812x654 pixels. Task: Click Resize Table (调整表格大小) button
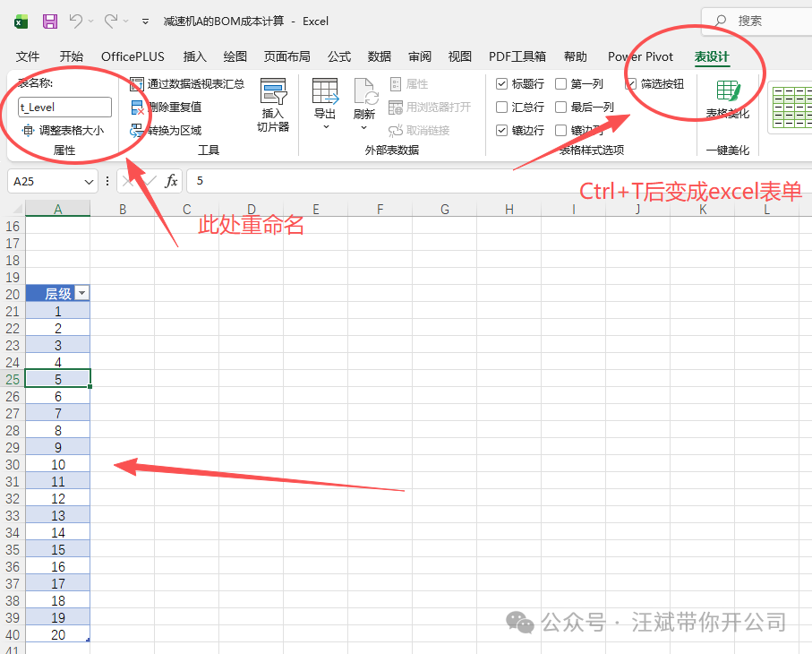63,130
